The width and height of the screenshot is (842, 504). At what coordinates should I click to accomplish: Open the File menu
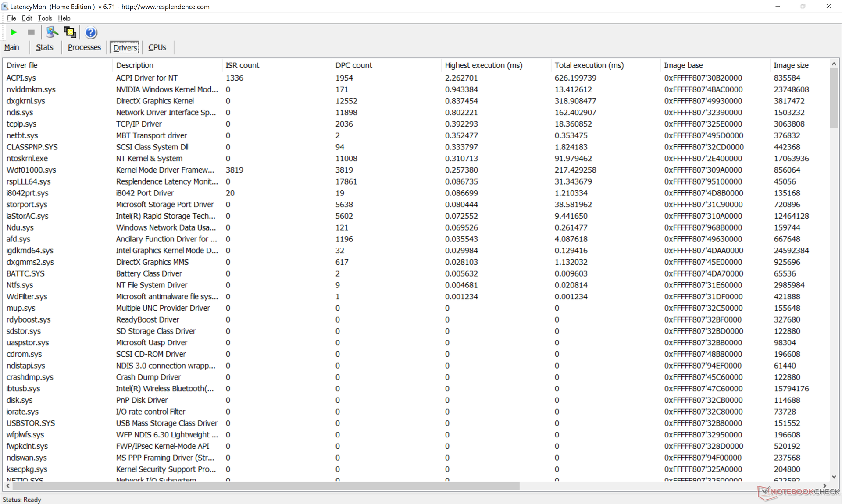point(11,18)
